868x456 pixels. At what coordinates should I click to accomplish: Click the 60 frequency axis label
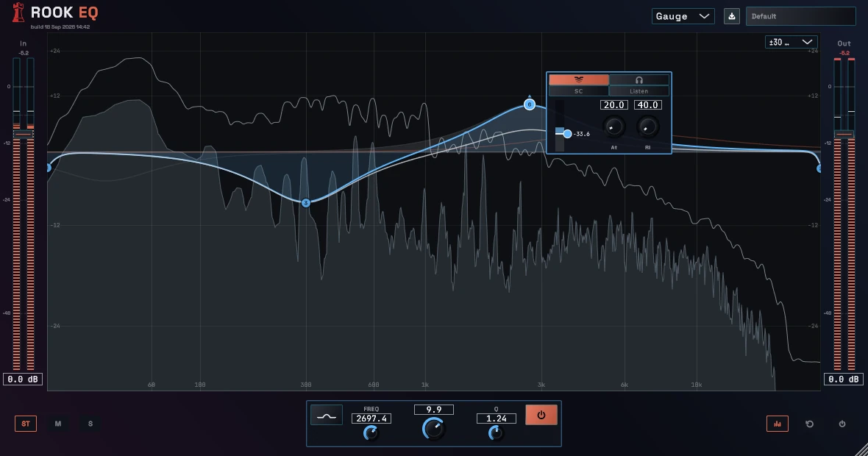(x=152, y=385)
